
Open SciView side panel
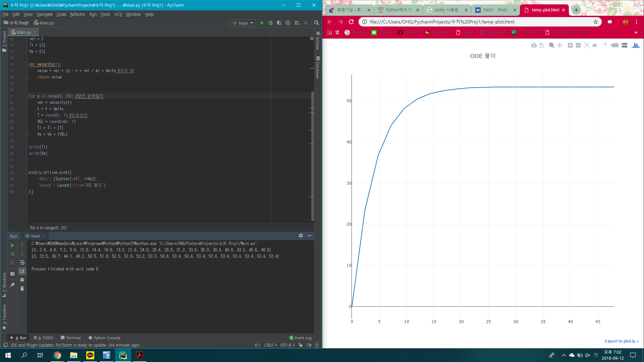click(318, 41)
